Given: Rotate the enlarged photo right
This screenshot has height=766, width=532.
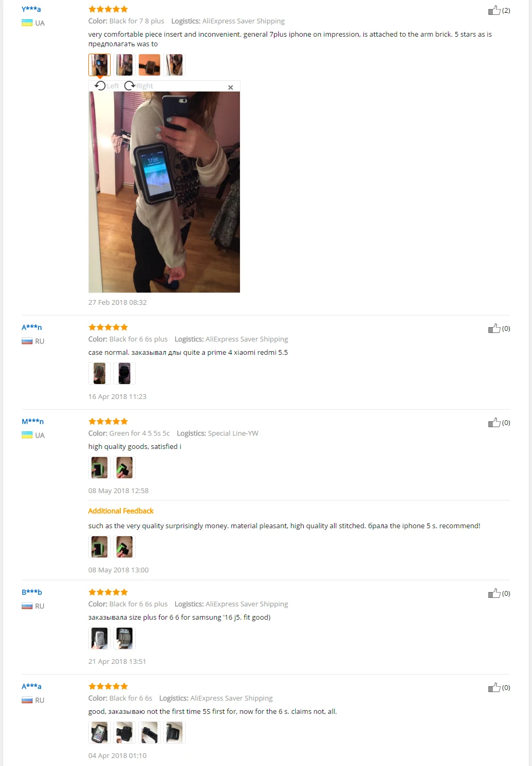Looking at the screenshot, I should click(x=138, y=86).
